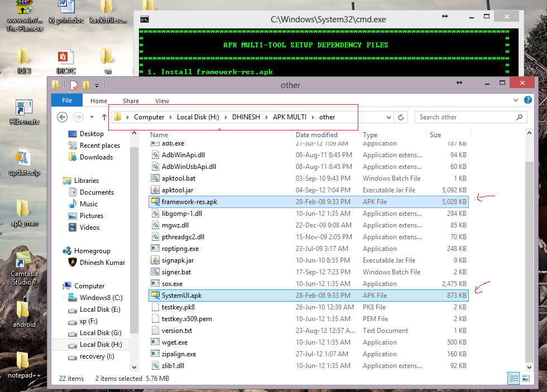
Task: Open address bar history dropdown
Action: tap(388, 118)
